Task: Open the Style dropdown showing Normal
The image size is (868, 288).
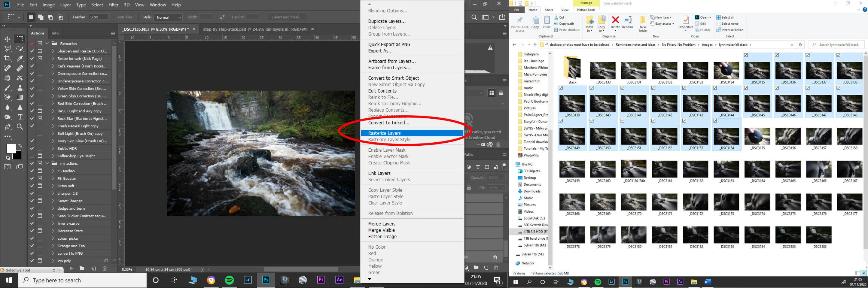Action: [168, 17]
